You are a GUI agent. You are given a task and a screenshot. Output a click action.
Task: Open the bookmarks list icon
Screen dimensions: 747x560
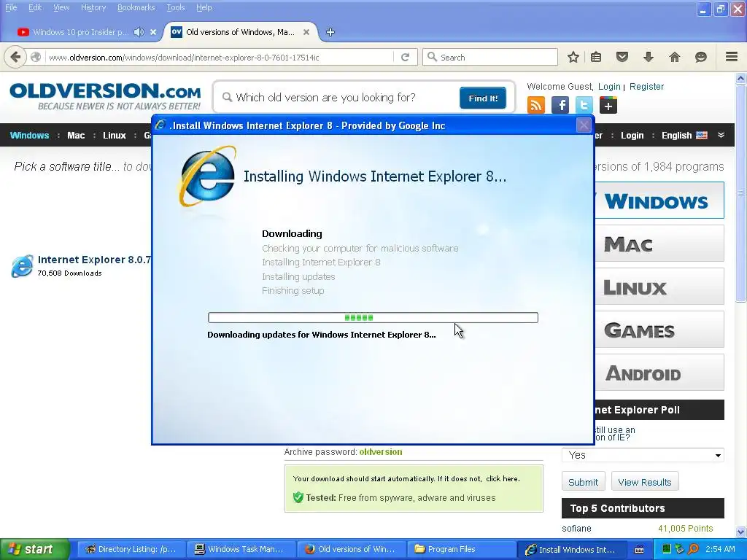596,57
